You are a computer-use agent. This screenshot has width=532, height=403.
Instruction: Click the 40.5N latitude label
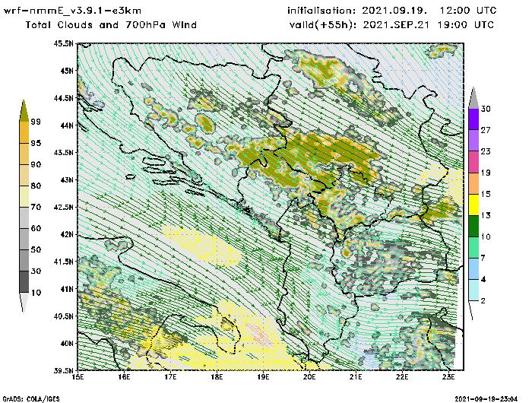click(x=63, y=316)
